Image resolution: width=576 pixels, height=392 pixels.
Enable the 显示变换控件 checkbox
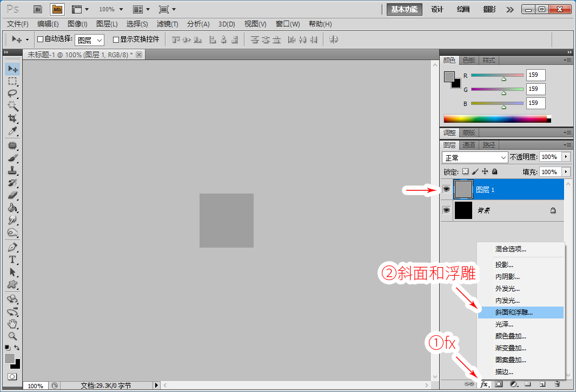(x=116, y=39)
